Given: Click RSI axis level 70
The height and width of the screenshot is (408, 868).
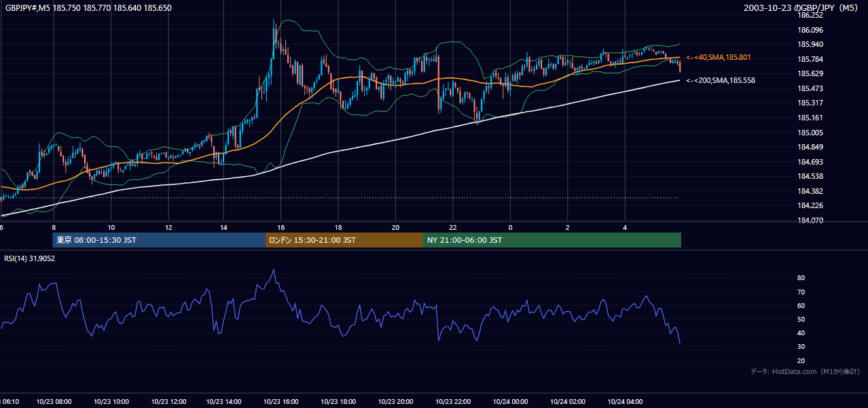Looking at the screenshot, I should click(x=801, y=292).
